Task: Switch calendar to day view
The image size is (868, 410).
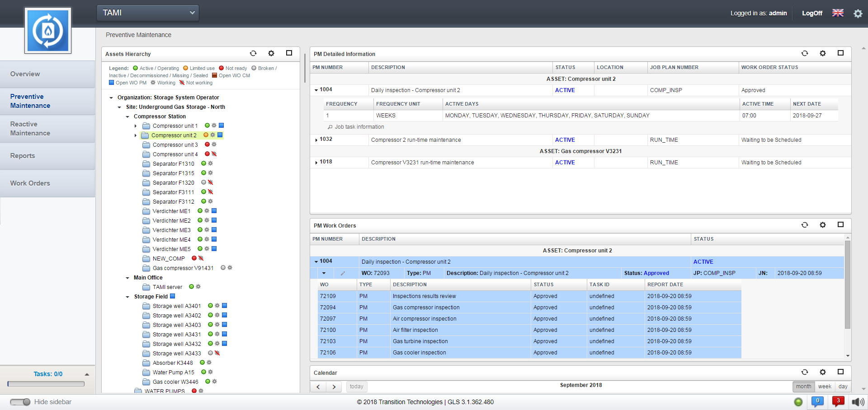Action: (843, 387)
